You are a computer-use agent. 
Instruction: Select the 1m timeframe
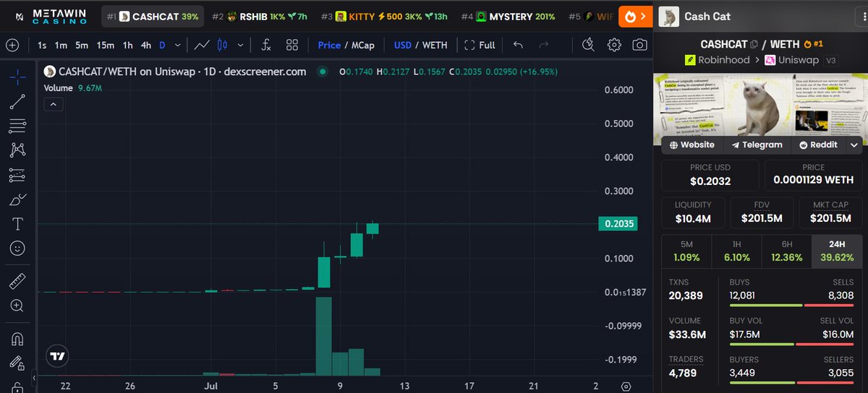(x=61, y=45)
